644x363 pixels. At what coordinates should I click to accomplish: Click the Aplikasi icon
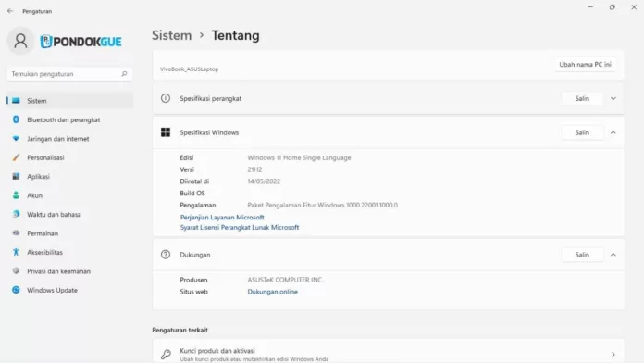click(x=16, y=176)
